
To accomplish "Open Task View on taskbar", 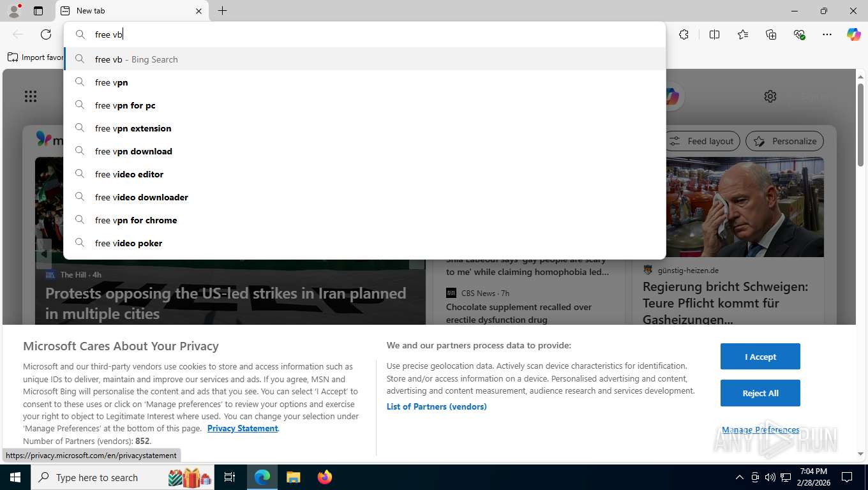I will pos(230,477).
